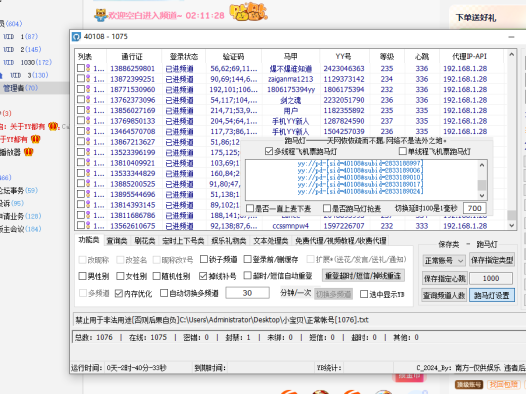The width and height of the screenshot is (526, 394).
Task: Click the 保存指定心跳 button
Action: 444,278
